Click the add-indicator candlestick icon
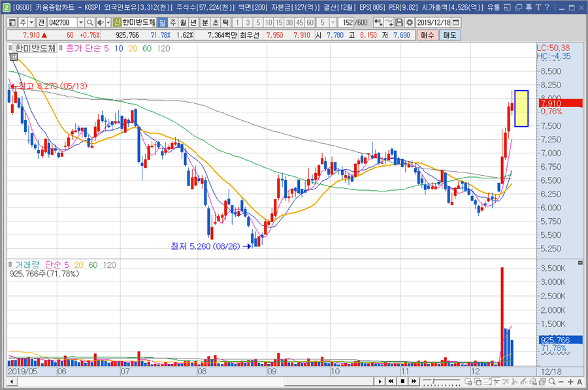588x390 pixels. click(378, 22)
